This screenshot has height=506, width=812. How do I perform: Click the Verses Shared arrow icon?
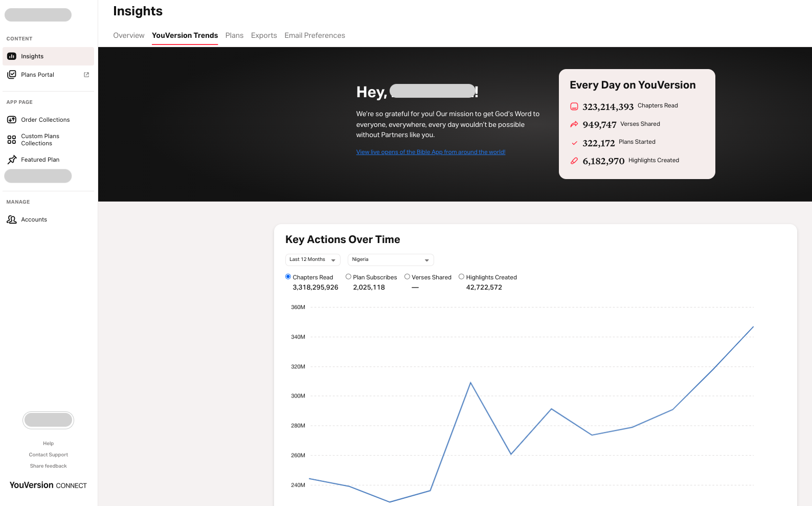click(x=574, y=124)
